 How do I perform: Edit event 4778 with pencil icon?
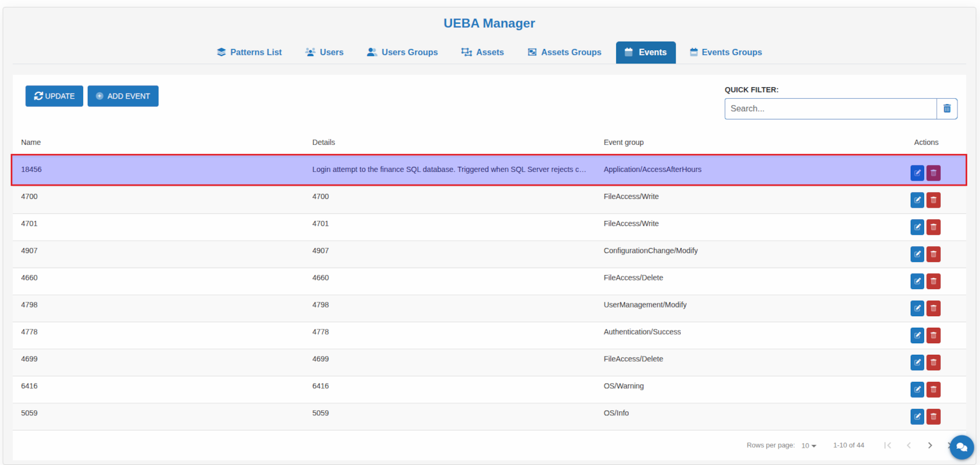tap(917, 335)
